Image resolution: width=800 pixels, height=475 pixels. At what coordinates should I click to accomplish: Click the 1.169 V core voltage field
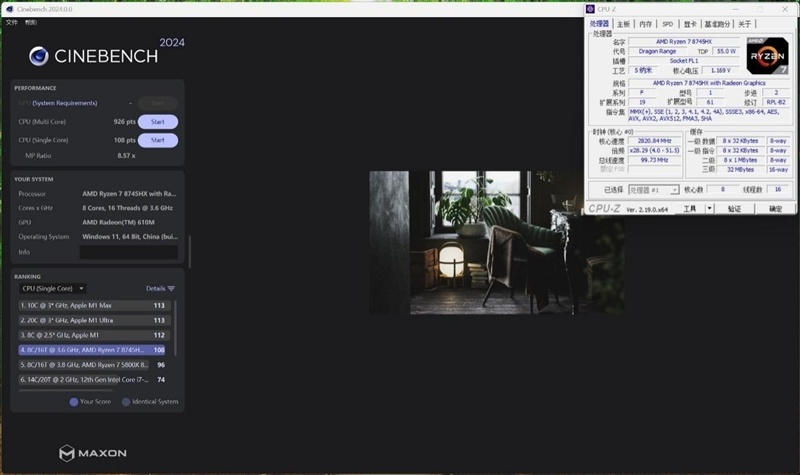pyautogui.click(x=720, y=70)
